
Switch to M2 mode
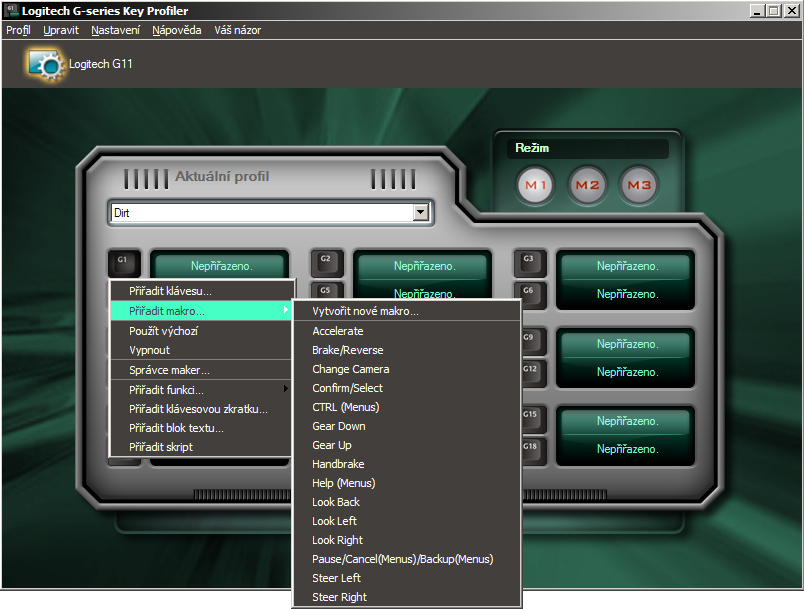pyautogui.click(x=587, y=185)
